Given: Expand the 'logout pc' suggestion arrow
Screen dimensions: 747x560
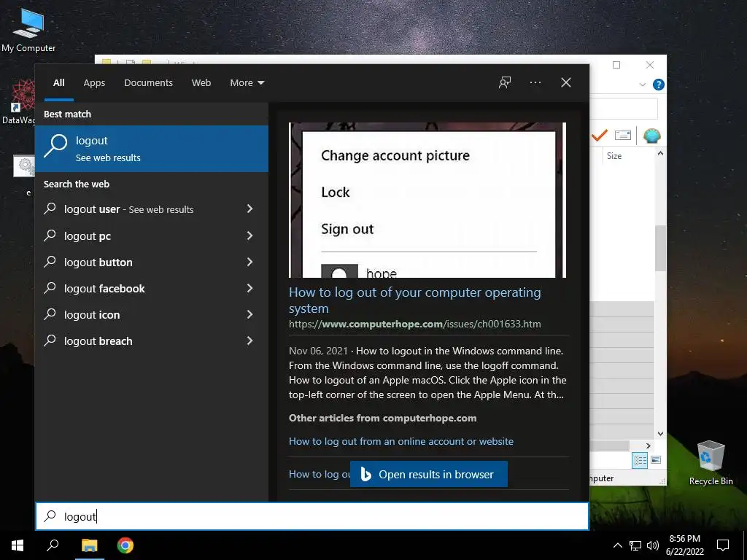Looking at the screenshot, I should point(249,236).
